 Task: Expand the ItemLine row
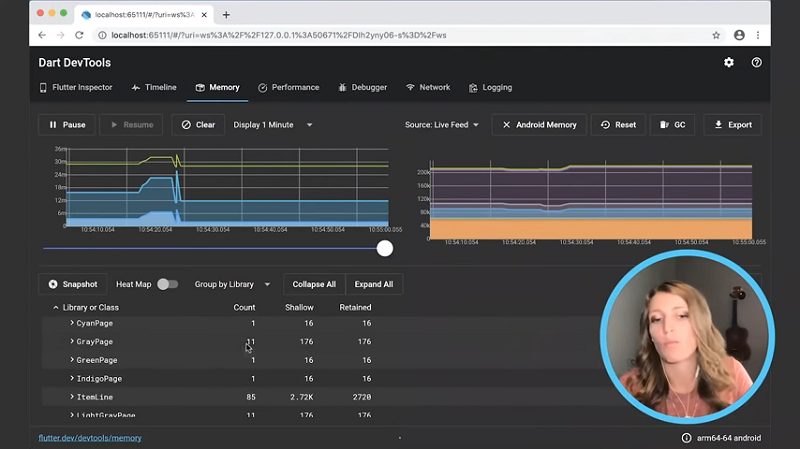72,396
